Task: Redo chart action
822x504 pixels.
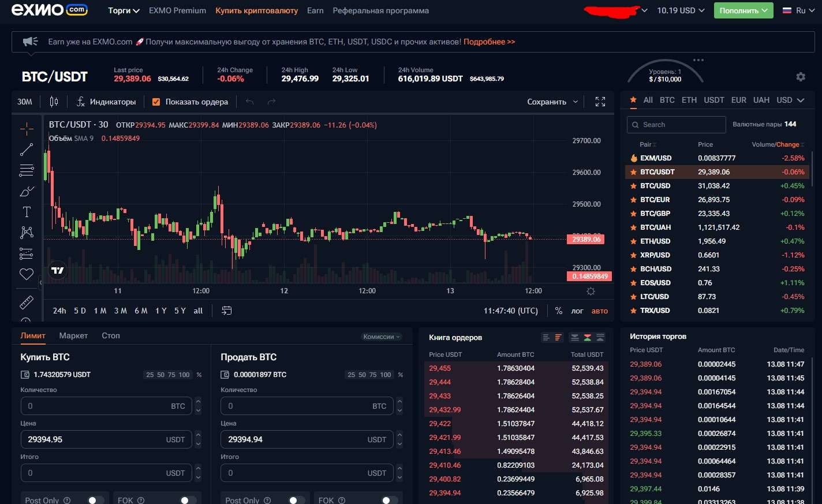Action: (271, 102)
